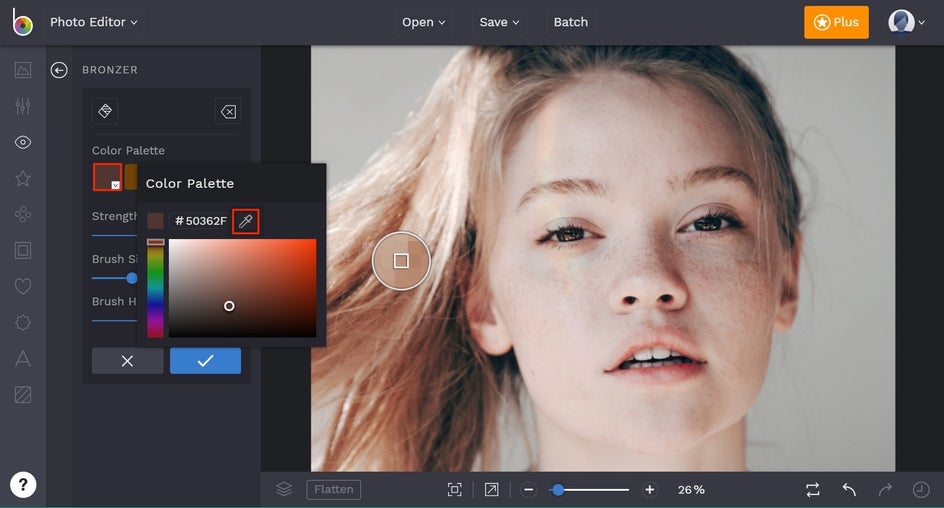Open the Photo Editor dropdown
Image resolution: width=944 pixels, height=508 pixels.
click(x=94, y=22)
